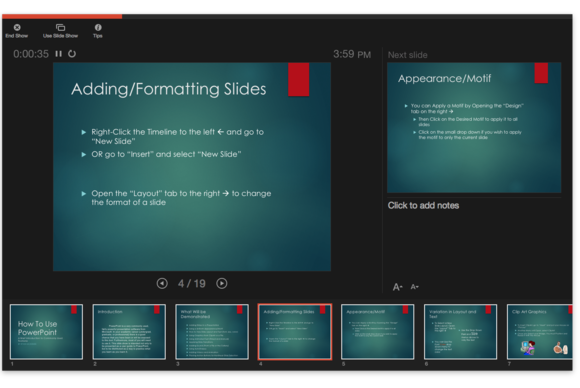Reset the timer with the restart icon
The width and height of the screenshot is (580, 388).
click(x=72, y=54)
